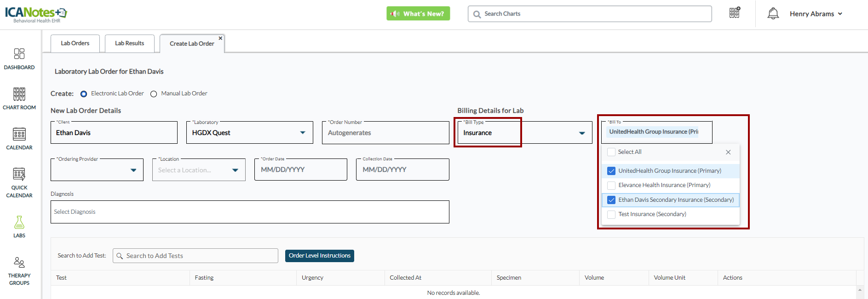Click the Search to Add Tests magnifier icon
The image size is (868, 299).
tap(120, 256)
